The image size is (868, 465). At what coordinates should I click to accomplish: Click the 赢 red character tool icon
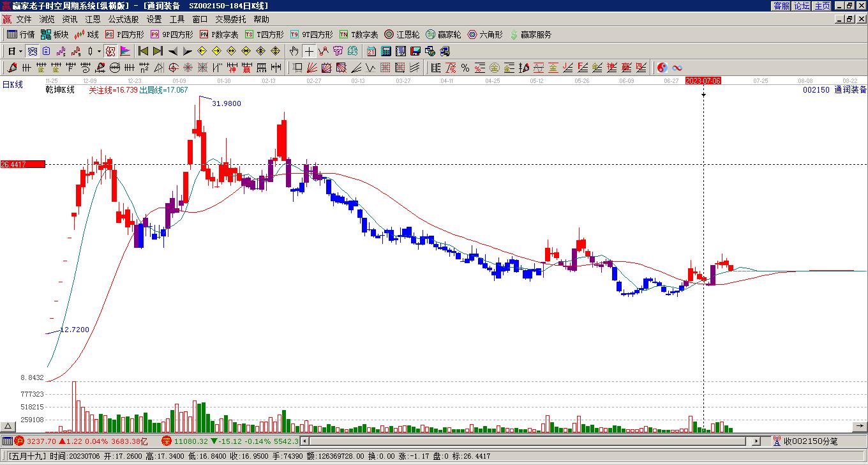[246, 68]
